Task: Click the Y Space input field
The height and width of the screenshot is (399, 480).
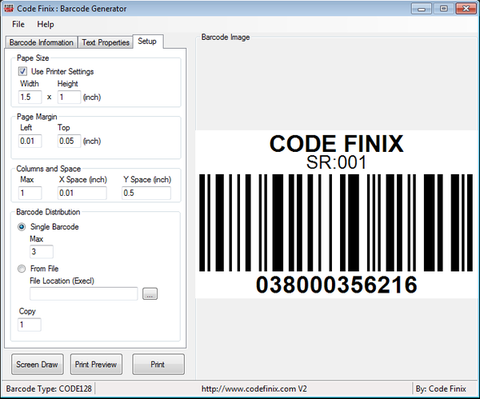Action: [x=146, y=193]
